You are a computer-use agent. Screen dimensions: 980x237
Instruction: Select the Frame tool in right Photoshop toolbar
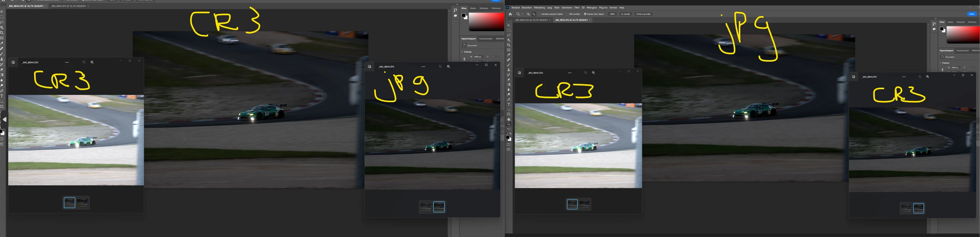pyautogui.click(x=509, y=50)
